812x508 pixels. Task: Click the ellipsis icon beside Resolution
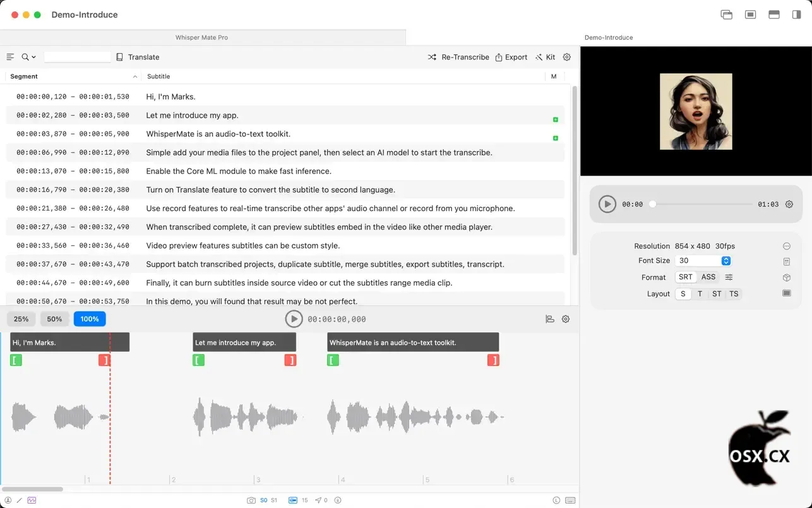click(x=787, y=246)
